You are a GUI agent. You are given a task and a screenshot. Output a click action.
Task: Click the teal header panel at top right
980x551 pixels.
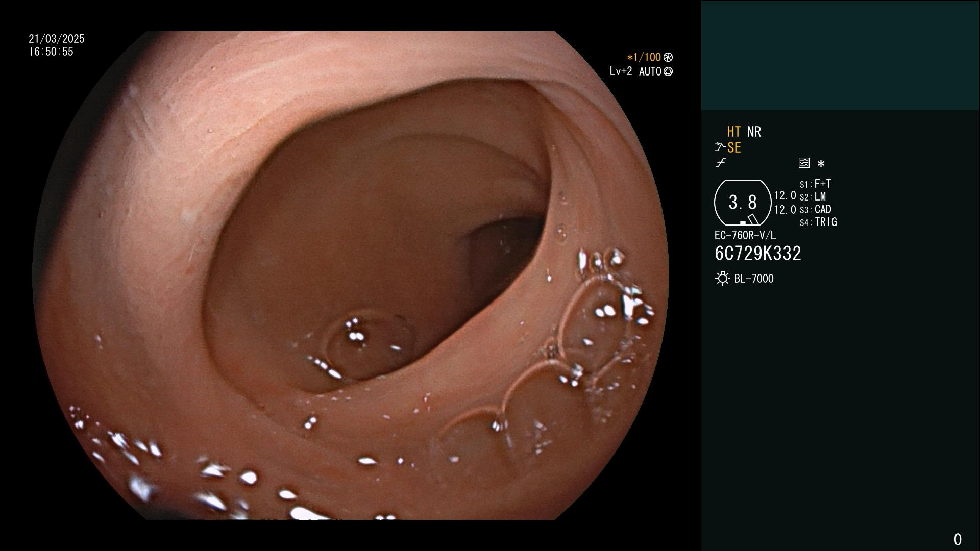tap(840, 55)
